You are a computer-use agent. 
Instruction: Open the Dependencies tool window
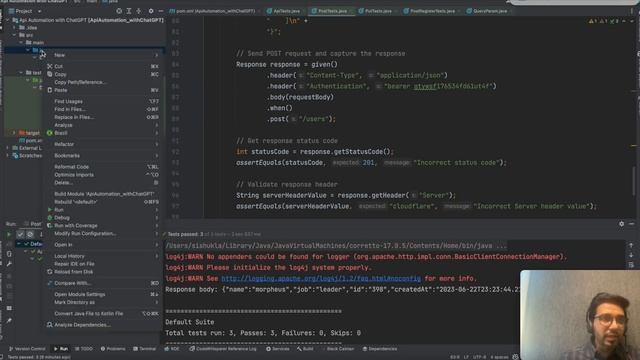380,349
